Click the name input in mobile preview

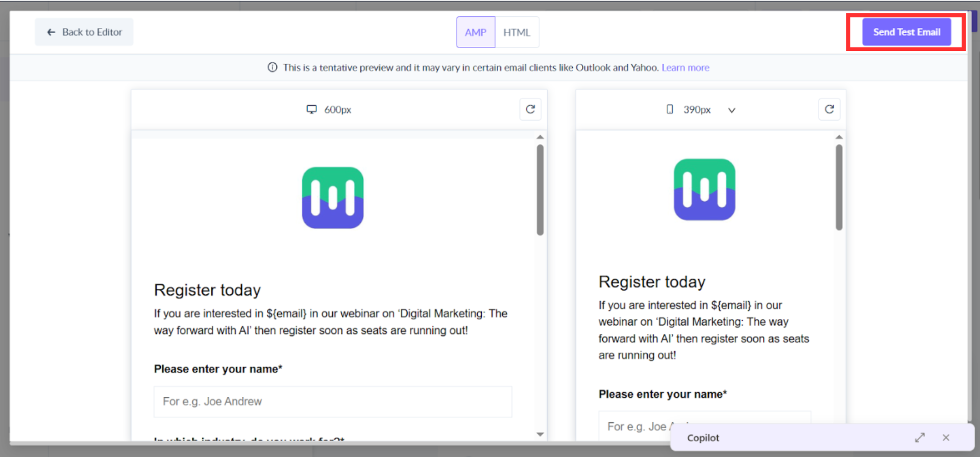point(704,426)
